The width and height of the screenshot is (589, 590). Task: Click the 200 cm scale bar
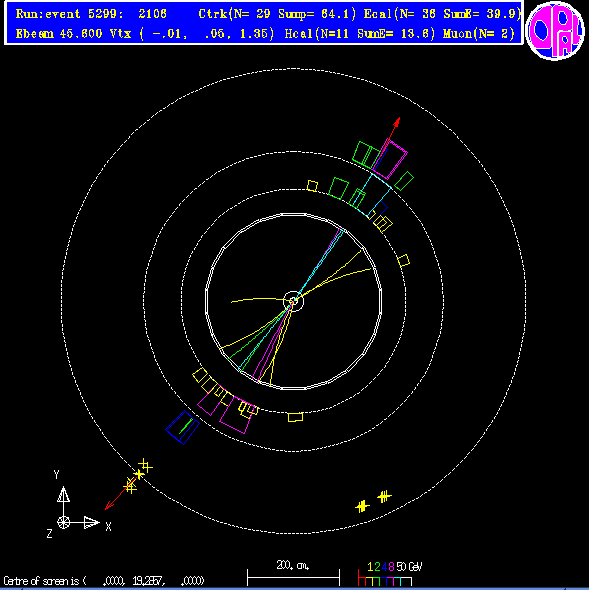pos(293,577)
